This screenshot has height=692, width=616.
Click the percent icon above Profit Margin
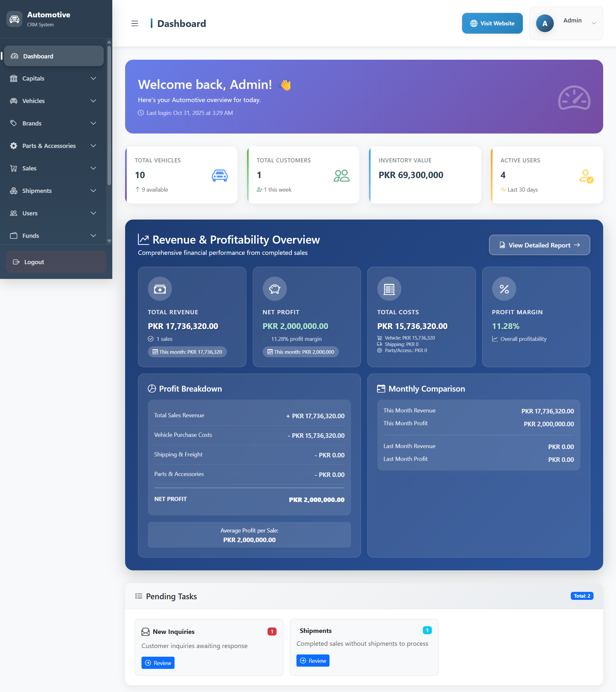504,289
